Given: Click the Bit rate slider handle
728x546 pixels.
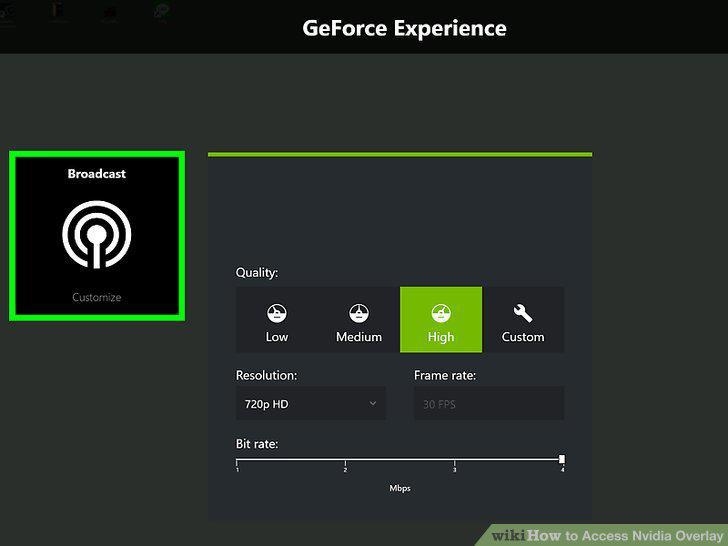Looking at the screenshot, I should 562,459.
